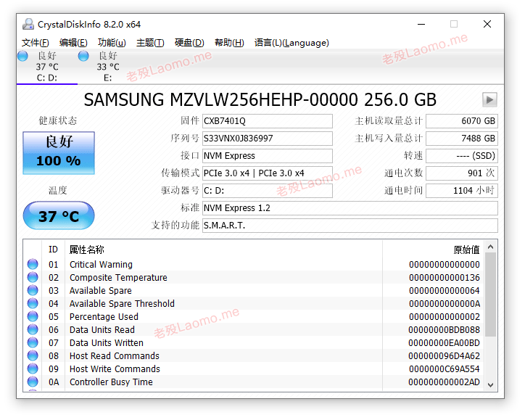This screenshot has width=525, height=420.
Task: Click rotation rate value ---- (SSD)
Action: [462, 156]
